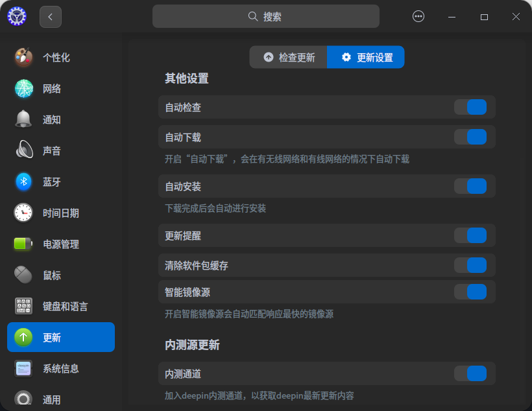Select the 更新设置 tab

[x=366, y=57]
